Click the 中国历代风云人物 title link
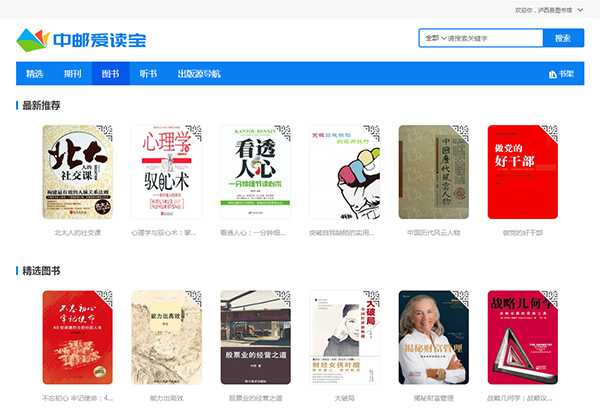 [x=434, y=233]
